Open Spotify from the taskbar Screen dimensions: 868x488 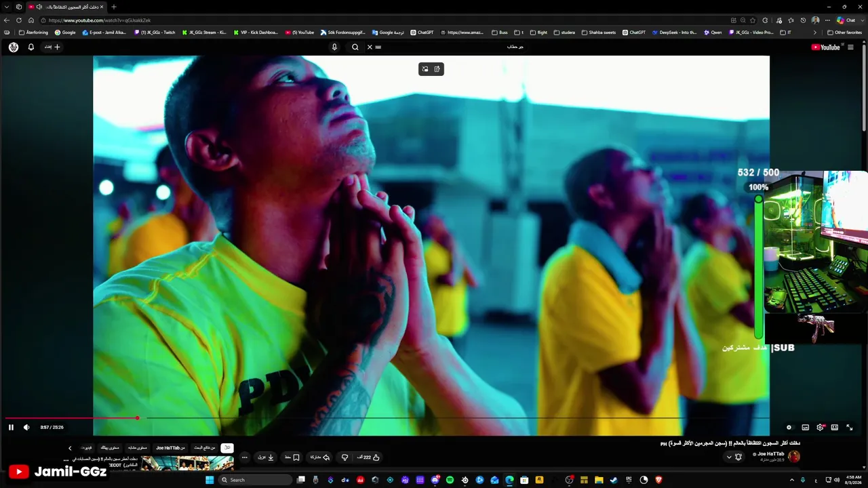click(x=450, y=480)
